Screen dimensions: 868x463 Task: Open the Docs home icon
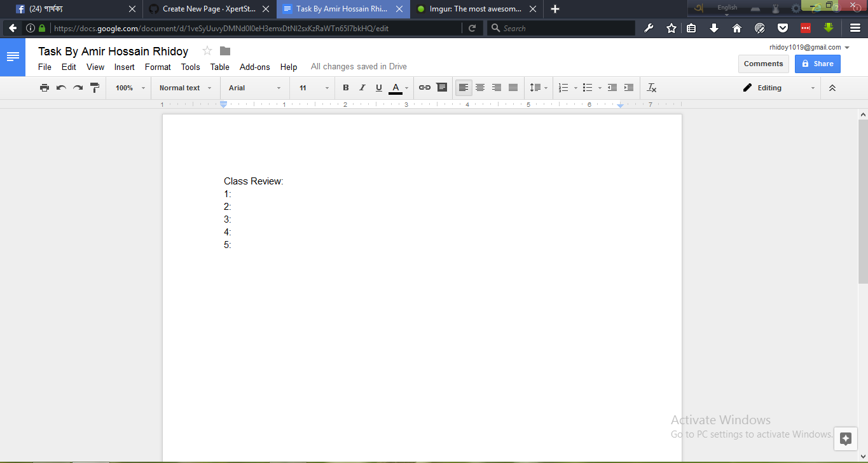[13, 57]
